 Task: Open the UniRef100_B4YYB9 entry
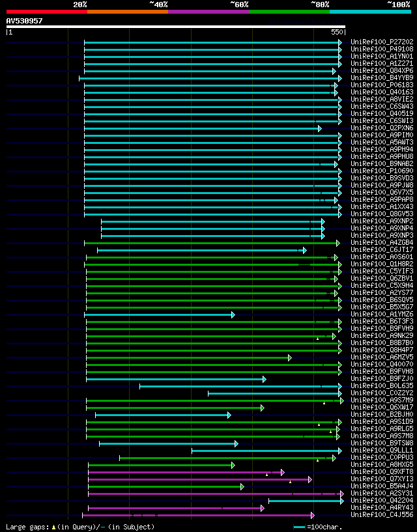(x=382, y=77)
